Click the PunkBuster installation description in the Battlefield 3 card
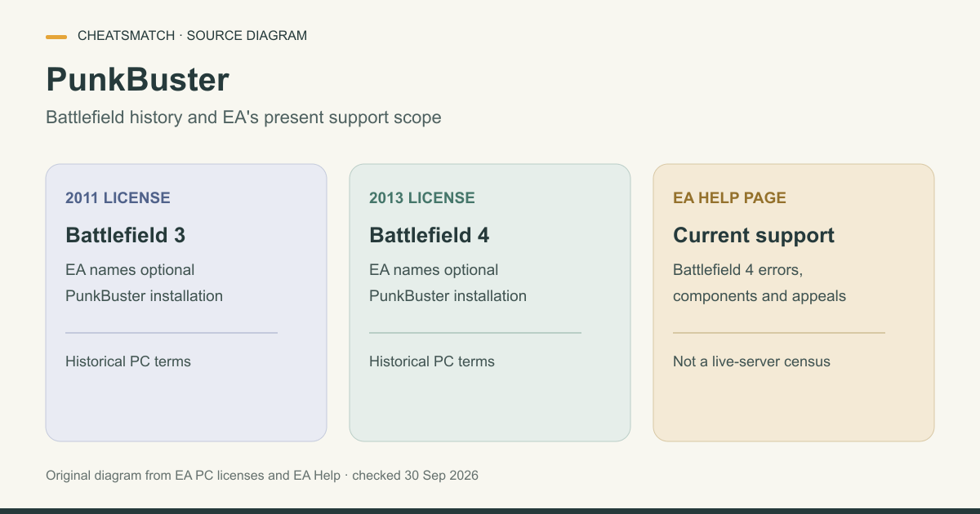 [144, 282]
